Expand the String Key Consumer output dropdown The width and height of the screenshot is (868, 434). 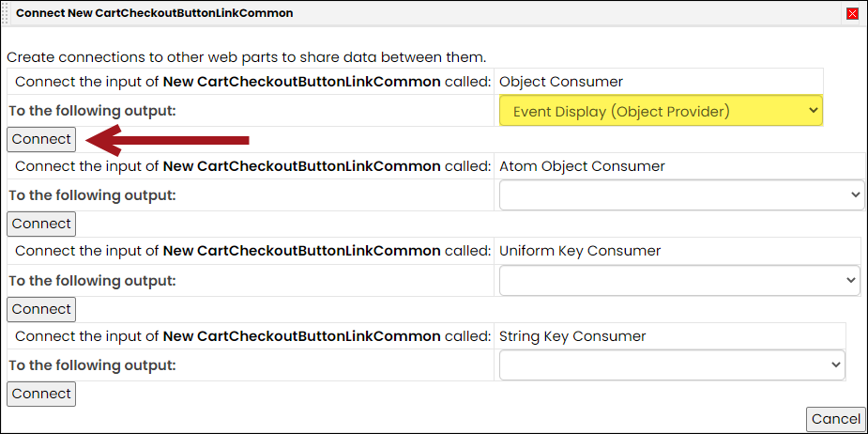coord(672,365)
